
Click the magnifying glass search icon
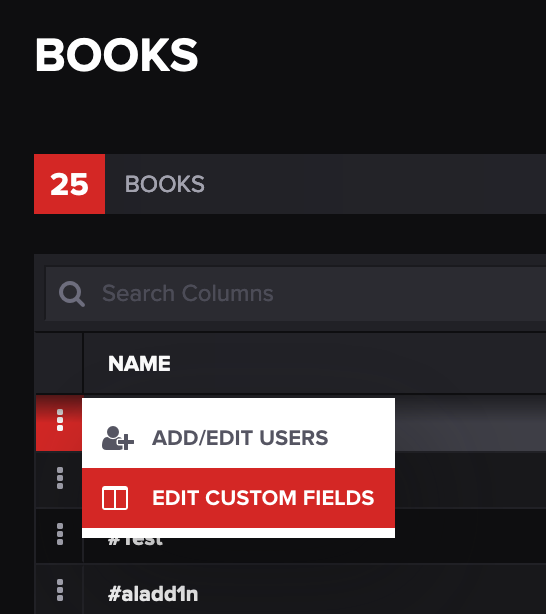(x=72, y=294)
